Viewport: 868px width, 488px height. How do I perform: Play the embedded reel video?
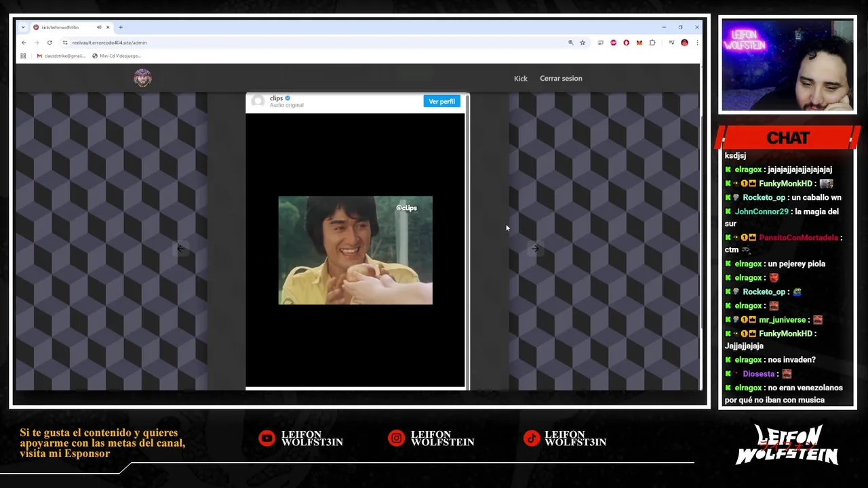(355, 250)
